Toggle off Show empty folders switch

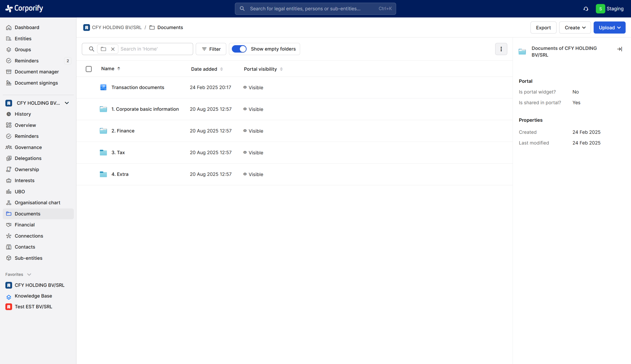[x=239, y=49]
